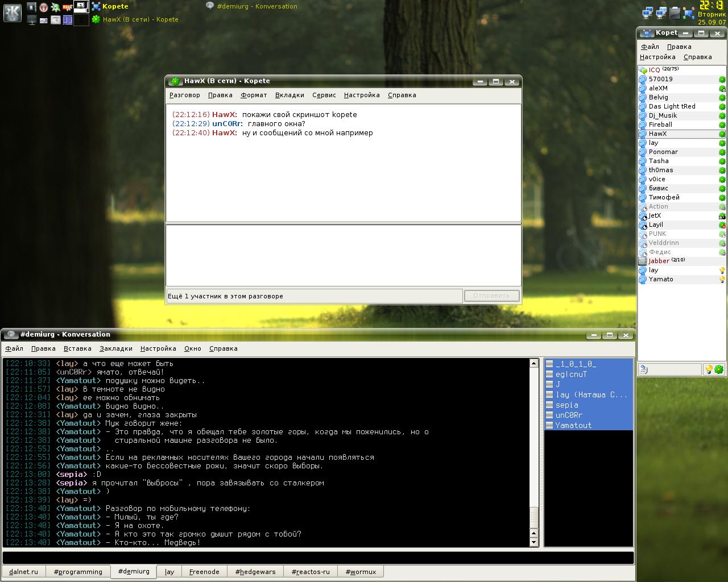Screen dimensions: 728x582
Task: Open Закладки menu in Konversation
Action: (x=115, y=348)
